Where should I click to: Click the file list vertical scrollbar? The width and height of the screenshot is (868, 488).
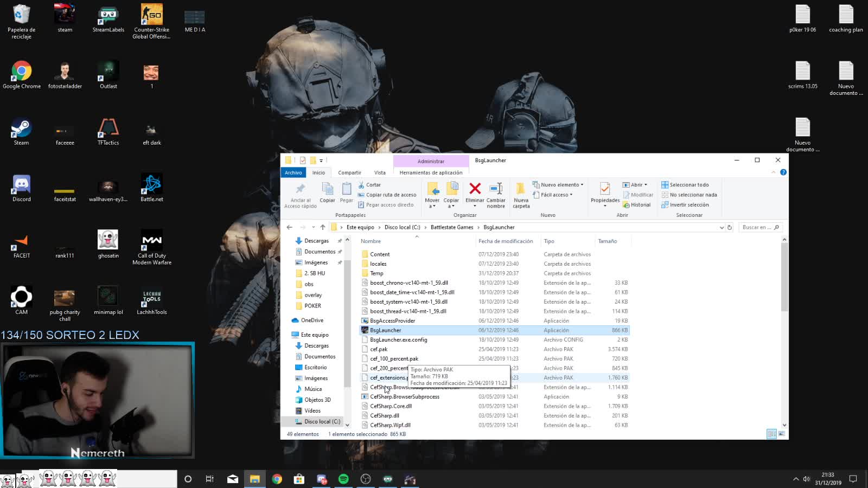[x=784, y=277]
